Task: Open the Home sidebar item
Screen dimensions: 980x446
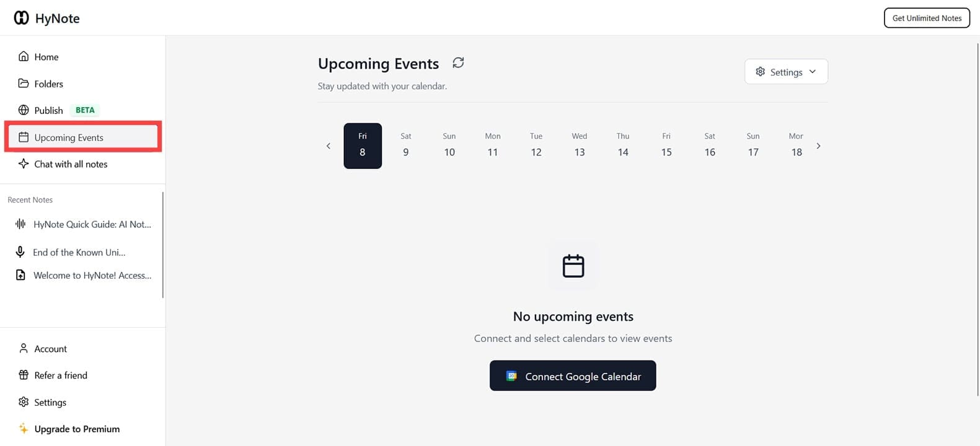Action: pos(83,56)
